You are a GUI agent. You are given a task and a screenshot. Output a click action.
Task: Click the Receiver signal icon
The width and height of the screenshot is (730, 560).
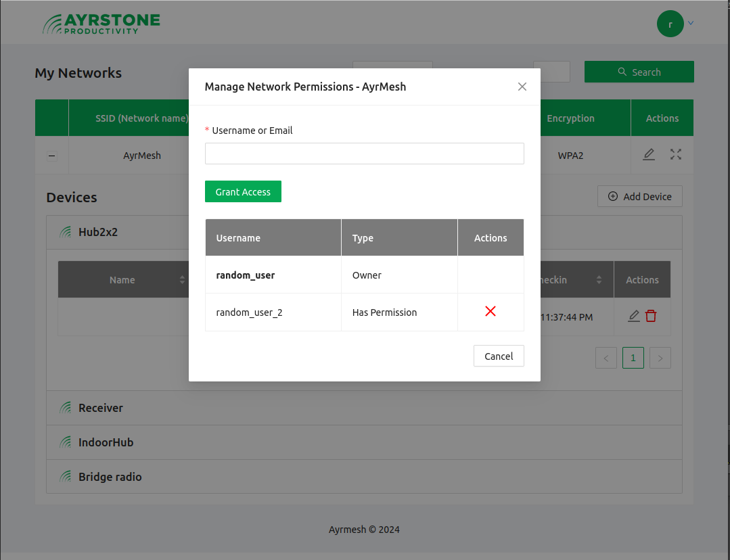[x=66, y=408]
